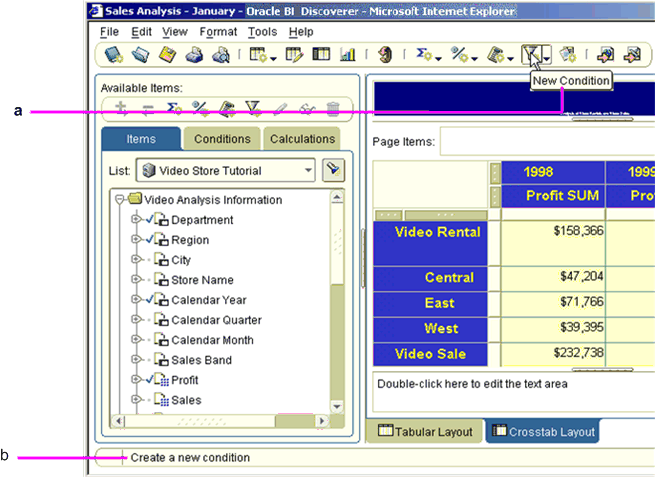Viewport: 656px width, 478px height.
Task: Expand the Calendar Year tree node
Action: pyautogui.click(x=136, y=299)
